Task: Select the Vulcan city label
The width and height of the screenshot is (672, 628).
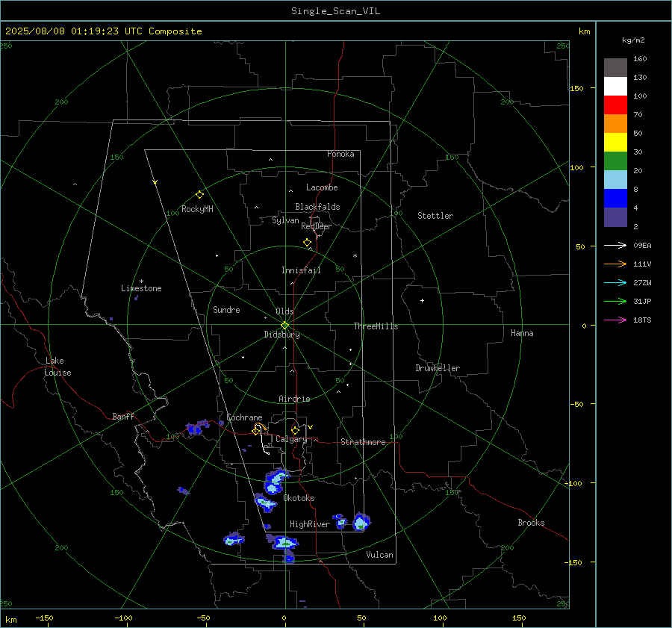Action: [379, 555]
